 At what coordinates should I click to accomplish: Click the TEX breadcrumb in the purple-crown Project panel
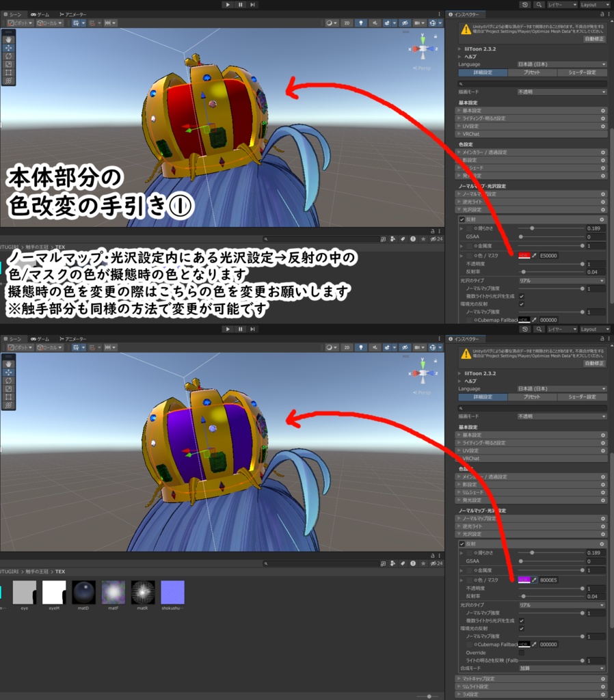(60, 571)
